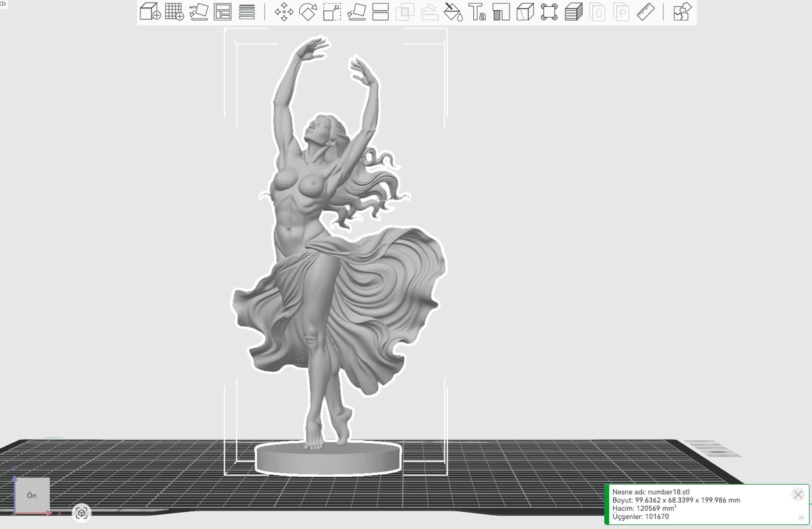Click the 'Üçgenler: 101670' text

click(641, 516)
